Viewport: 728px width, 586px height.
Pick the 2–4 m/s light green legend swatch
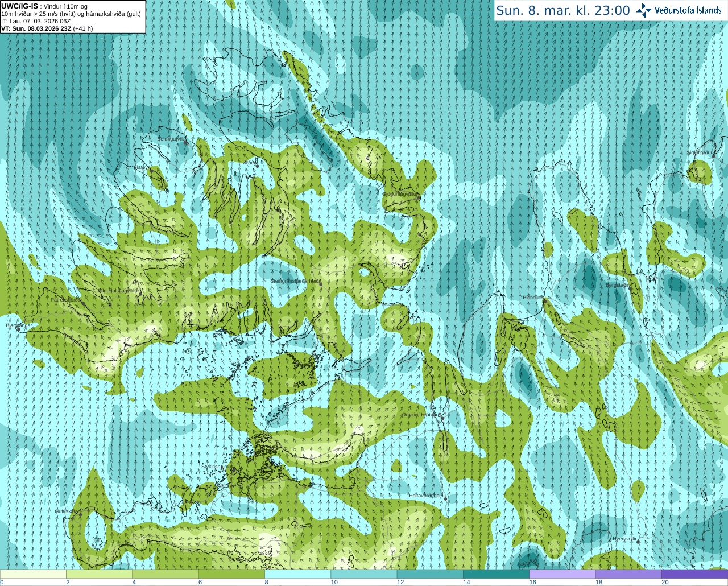99,574
